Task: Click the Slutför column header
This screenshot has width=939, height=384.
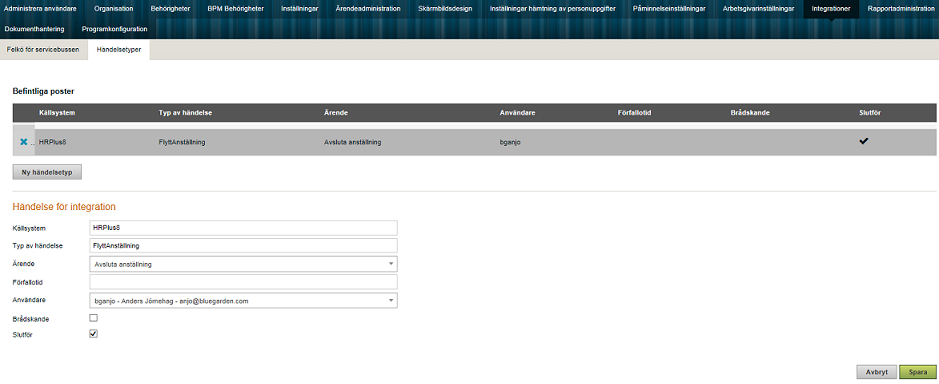Action: 870,113
